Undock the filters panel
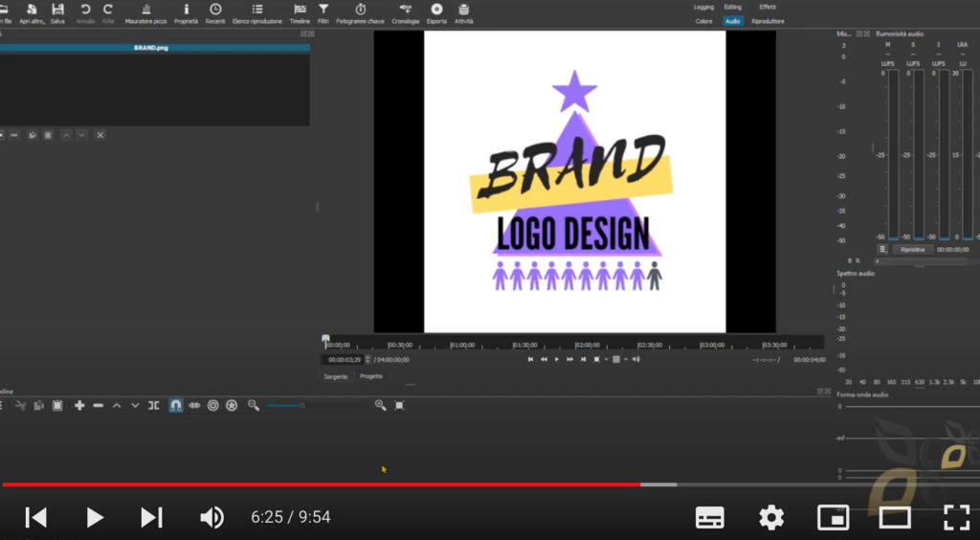980x540 pixels. click(303, 34)
